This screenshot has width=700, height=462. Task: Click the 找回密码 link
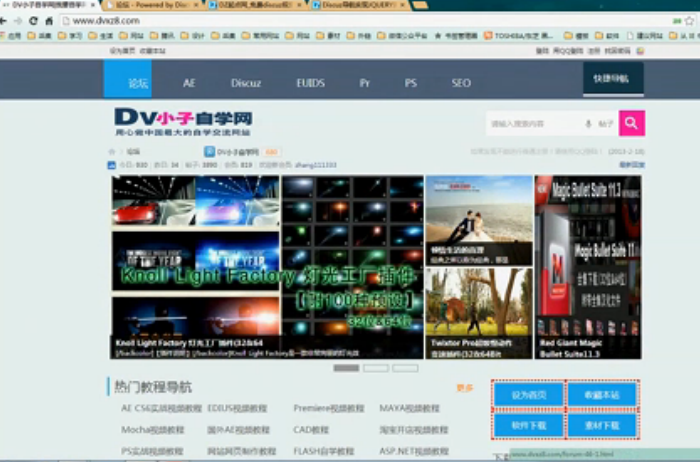point(617,51)
